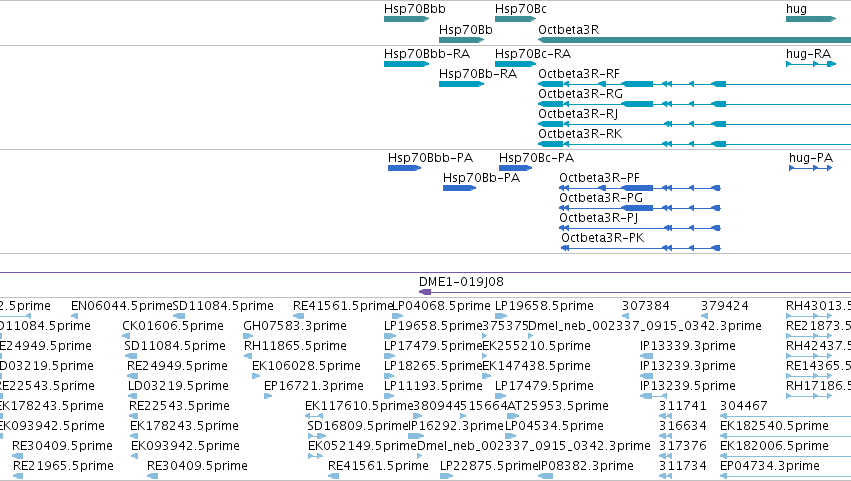Click the Octbeta3R-PF protein label
This screenshot has width=851, height=481.
click(x=599, y=178)
